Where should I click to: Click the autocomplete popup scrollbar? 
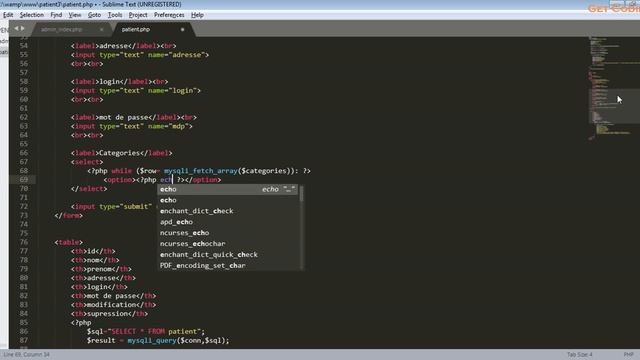(302, 193)
